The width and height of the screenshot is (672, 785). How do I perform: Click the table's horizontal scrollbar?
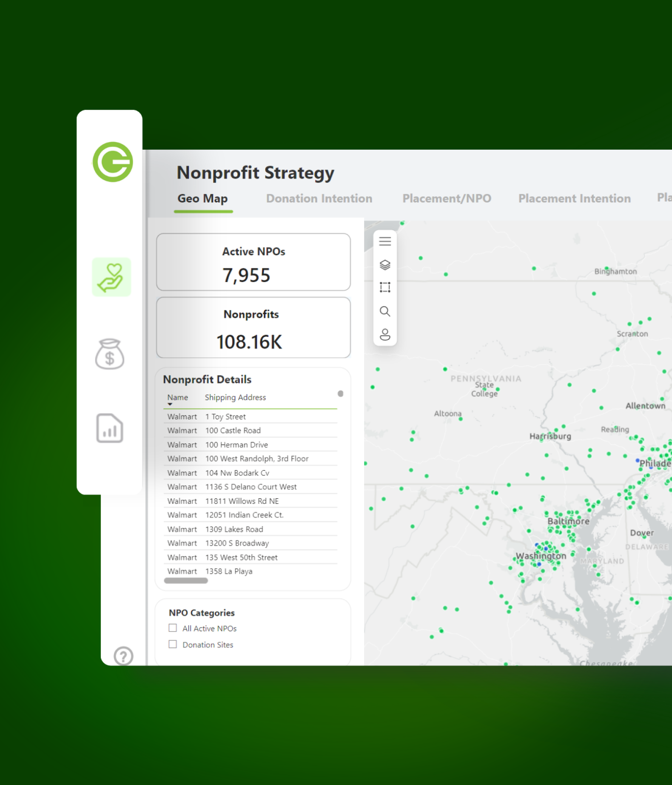click(186, 581)
